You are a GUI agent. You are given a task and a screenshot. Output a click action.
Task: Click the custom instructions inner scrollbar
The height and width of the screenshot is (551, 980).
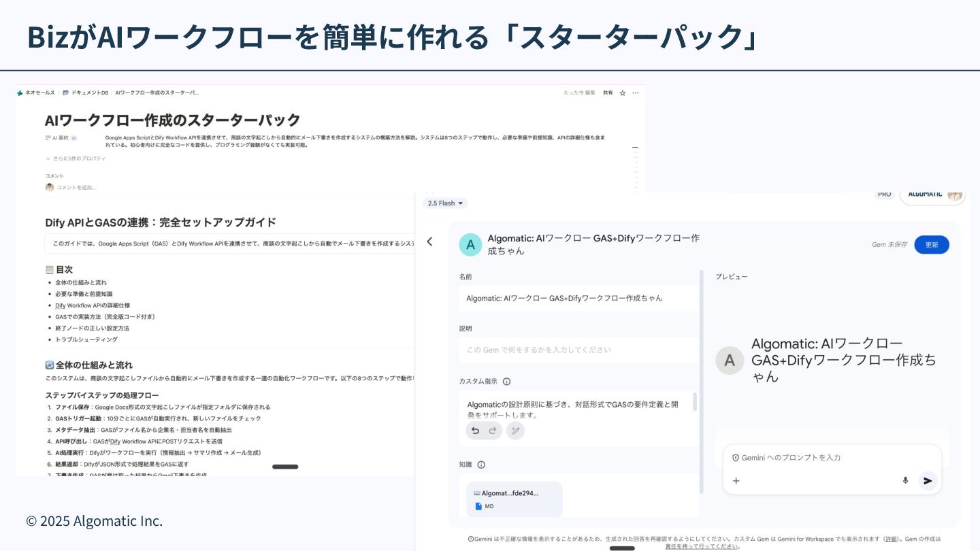[695, 401]
